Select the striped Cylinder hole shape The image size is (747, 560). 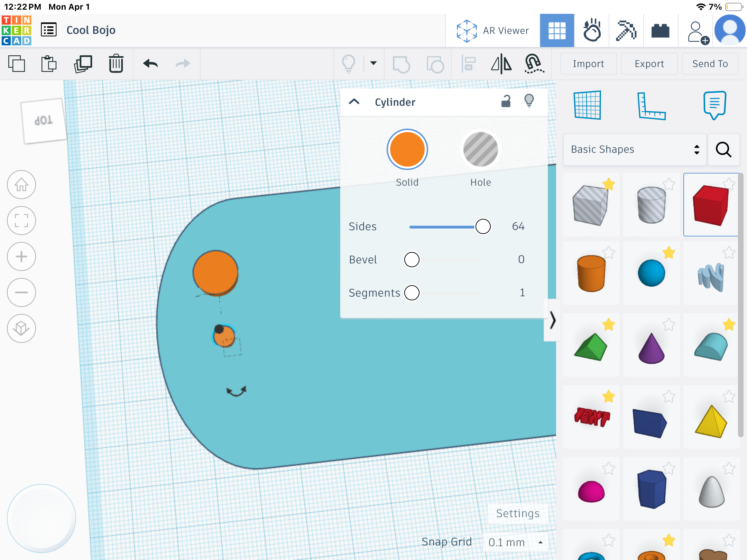pyautogui.click(x=651, y=205)
